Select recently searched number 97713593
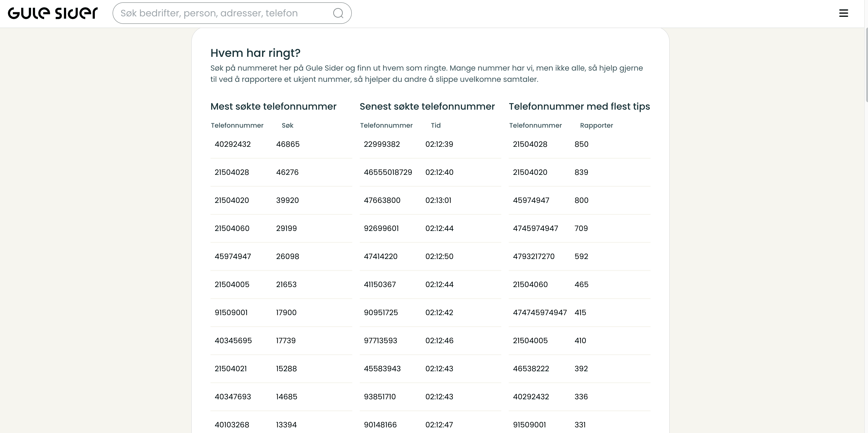The image size is (868, 433). tap(381, 341)
